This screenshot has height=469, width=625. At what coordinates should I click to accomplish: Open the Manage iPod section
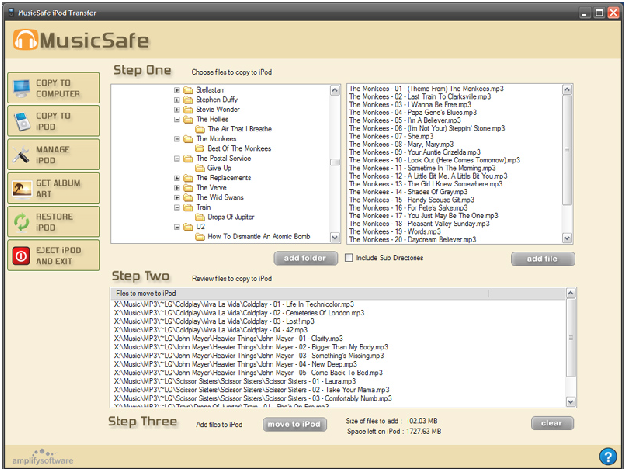coord(53,155)
